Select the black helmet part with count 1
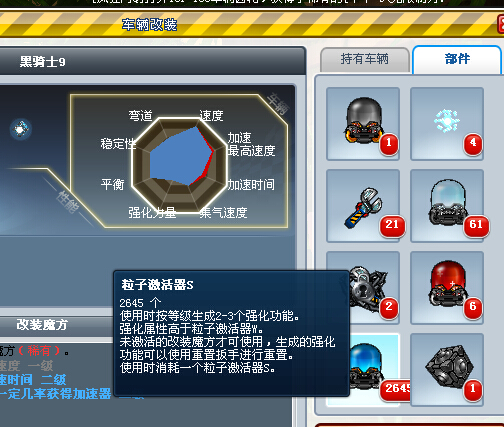Image resolution: width=504 pixels, height=427 pixels. point(363,124)
